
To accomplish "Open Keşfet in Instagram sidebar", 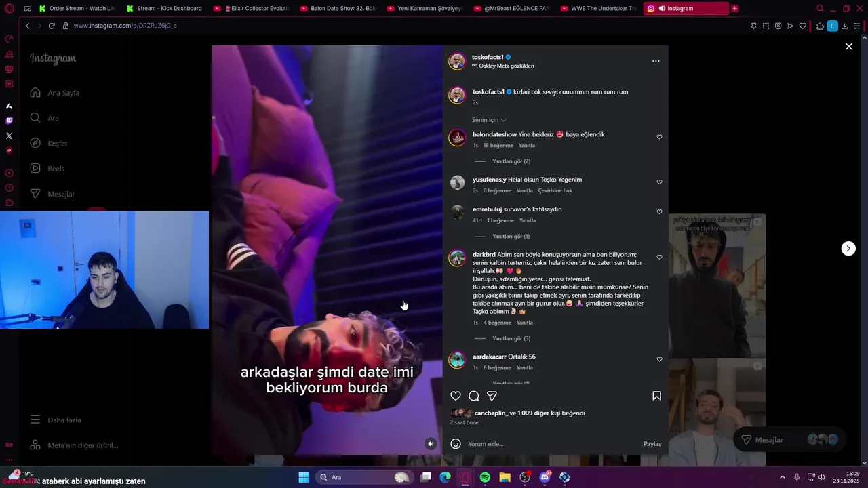I will [48, 144].
